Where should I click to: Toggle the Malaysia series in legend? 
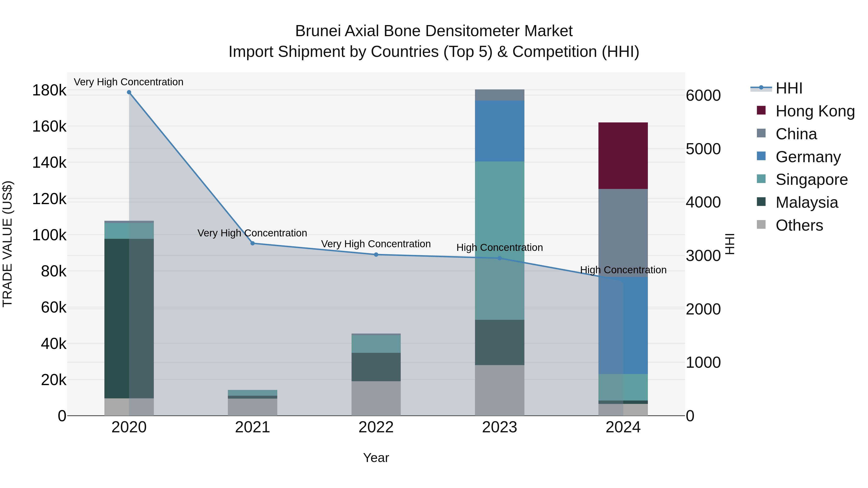pyautogui.click(x=797, y=202)
